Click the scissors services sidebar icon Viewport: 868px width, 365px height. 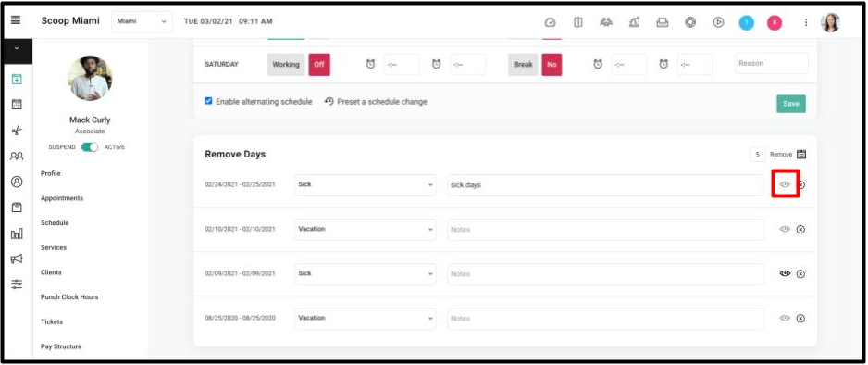click(x=17, y=131)
